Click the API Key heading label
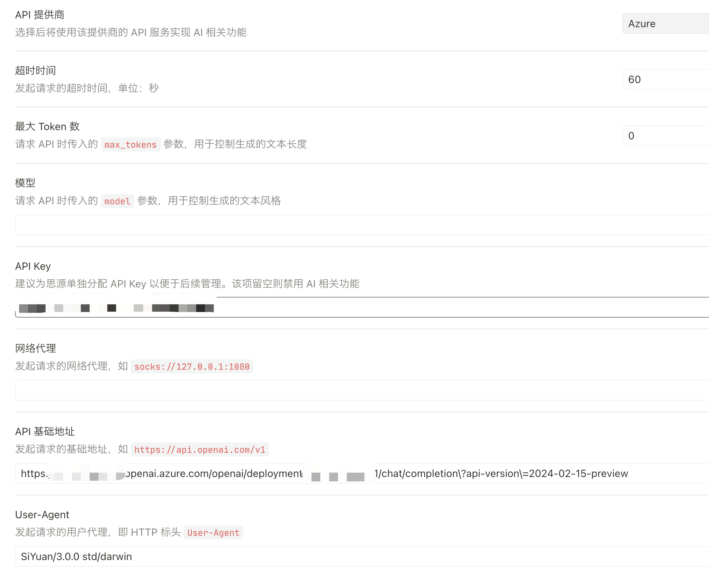The width and height of the screenshot is (709, 588). (x=33, y=266)
